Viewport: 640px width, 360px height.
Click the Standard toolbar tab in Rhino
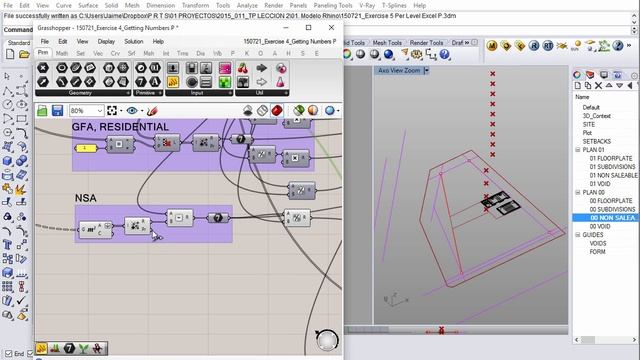tap(19, 42)
